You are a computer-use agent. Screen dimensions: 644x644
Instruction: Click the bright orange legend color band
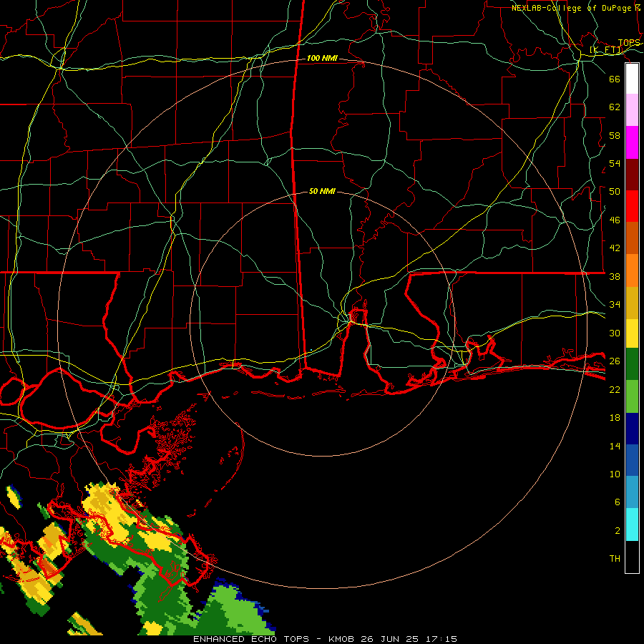(x=632, y=270)
